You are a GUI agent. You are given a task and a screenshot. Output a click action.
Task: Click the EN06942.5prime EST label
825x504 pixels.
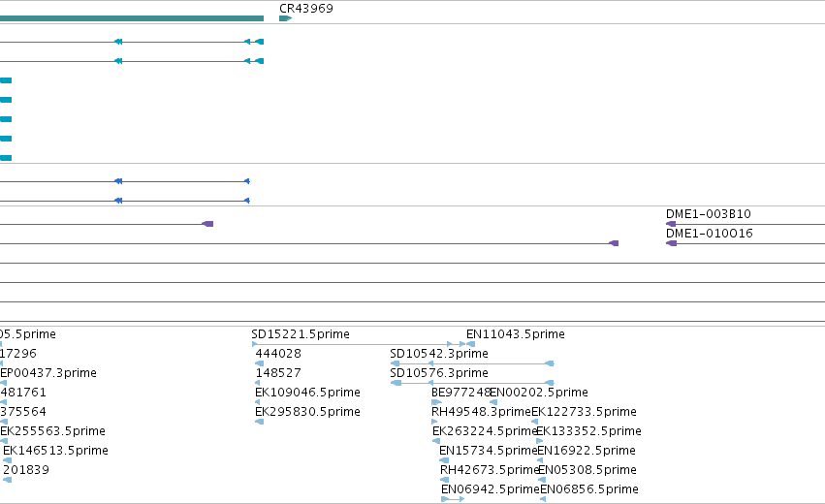click(x=491, y=489)
